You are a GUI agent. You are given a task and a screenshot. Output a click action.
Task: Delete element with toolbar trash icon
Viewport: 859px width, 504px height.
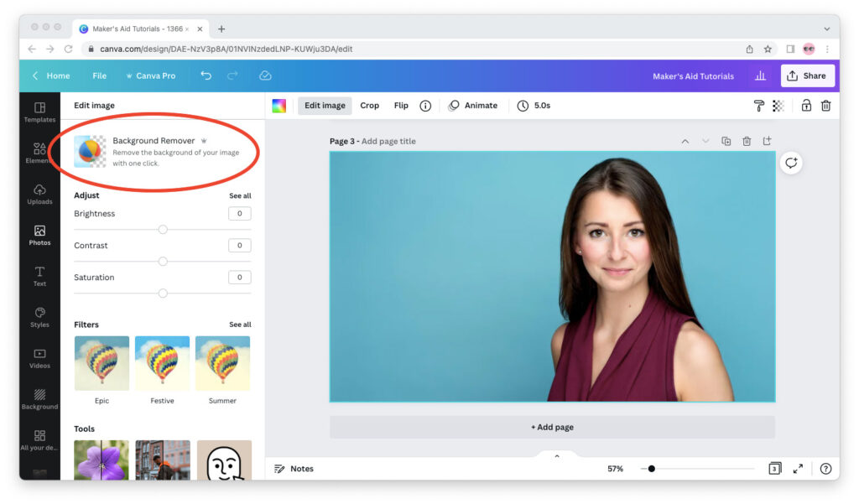click(825, 106)
